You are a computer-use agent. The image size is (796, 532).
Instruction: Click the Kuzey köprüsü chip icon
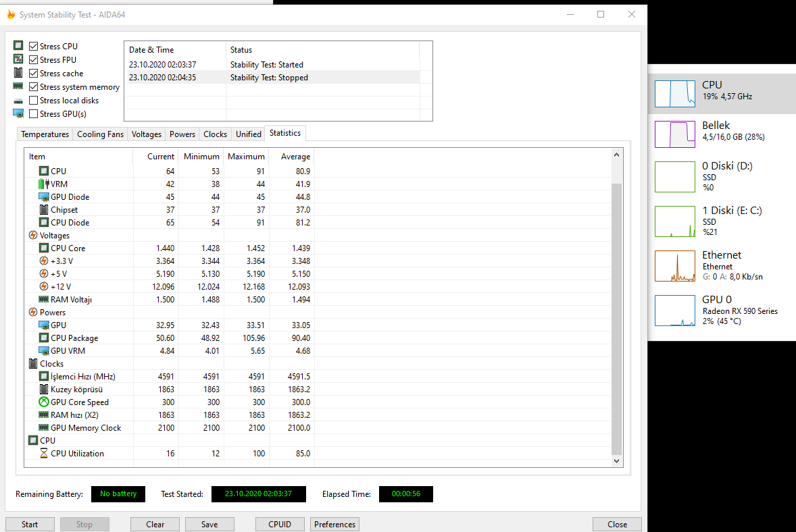click(x=44, y=389)
